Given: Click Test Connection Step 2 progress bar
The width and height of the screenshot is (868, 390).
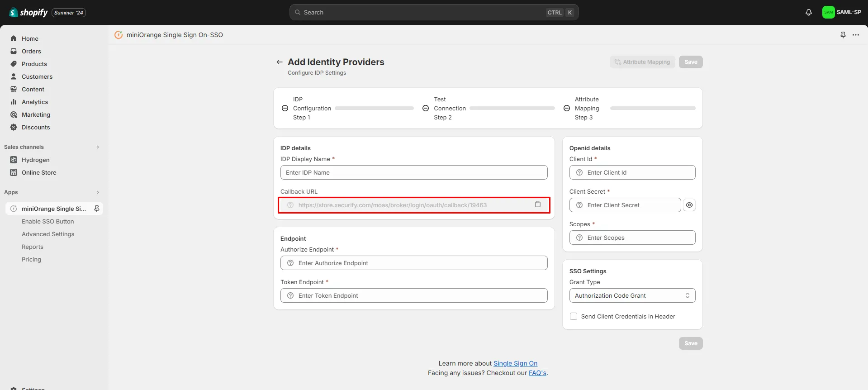Looking at the screenshot, I should coord(512,108).
